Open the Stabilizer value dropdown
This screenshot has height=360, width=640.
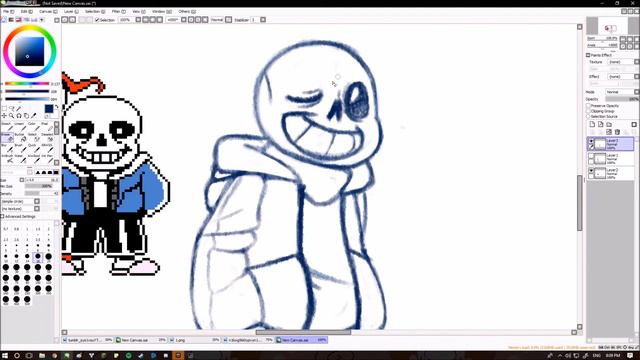click(263, 20)
